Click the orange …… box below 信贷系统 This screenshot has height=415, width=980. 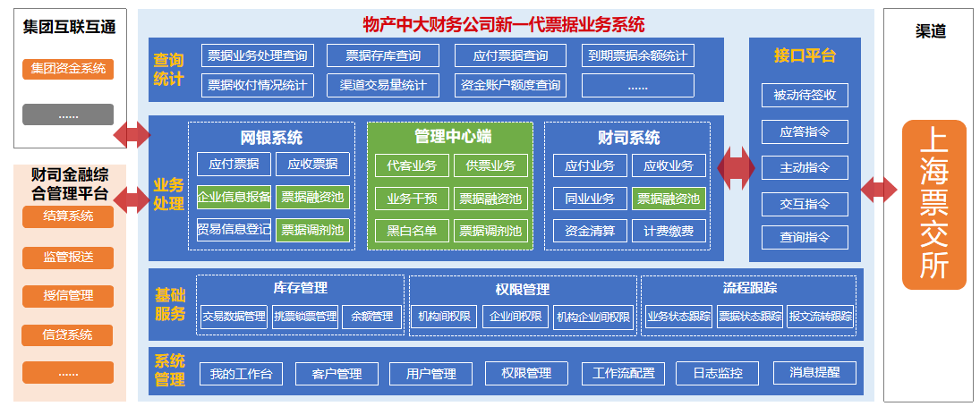pyautogui.click(x=68, y=372)
